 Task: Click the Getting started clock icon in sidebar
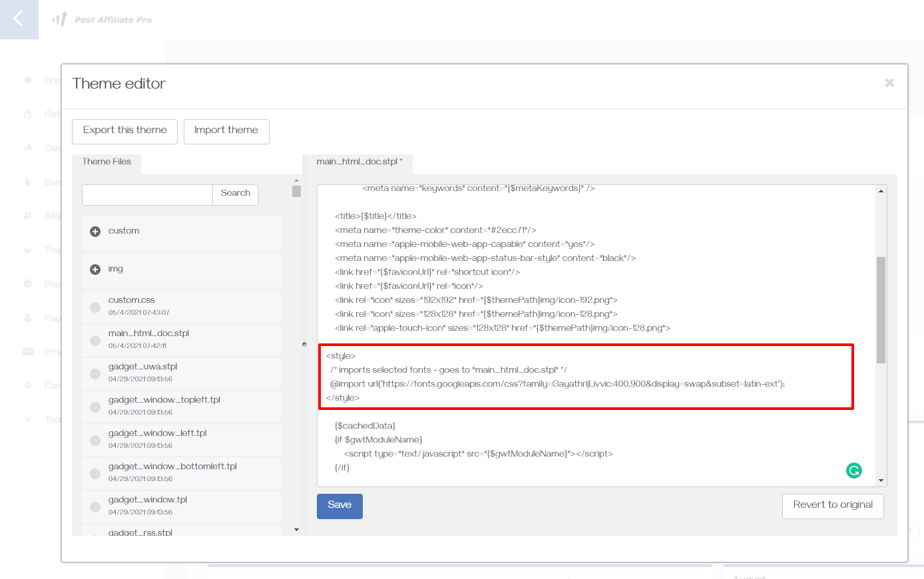(28, 114)
